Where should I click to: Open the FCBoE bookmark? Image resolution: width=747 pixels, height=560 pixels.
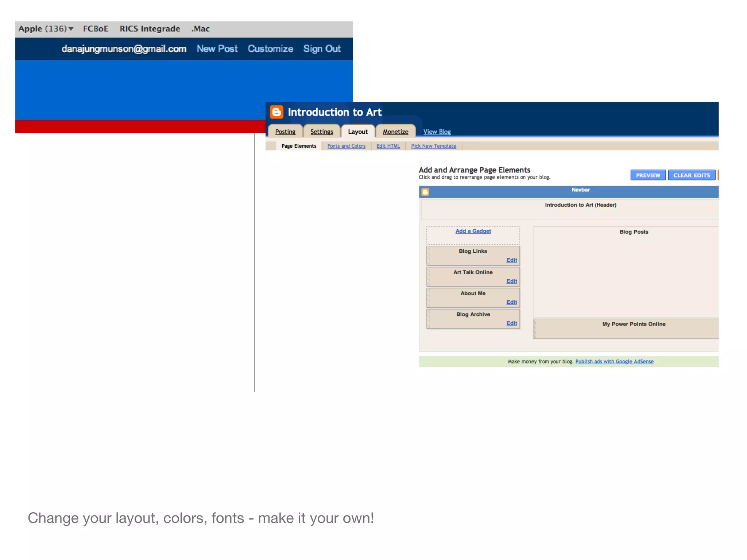pos(96,29)
